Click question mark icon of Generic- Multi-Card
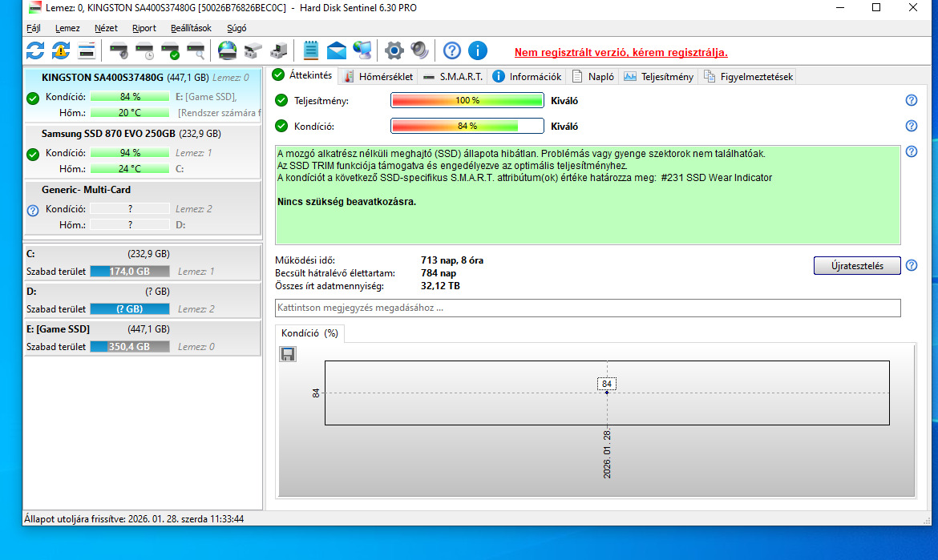The image size is (938, 560). [x=33, y=211]
